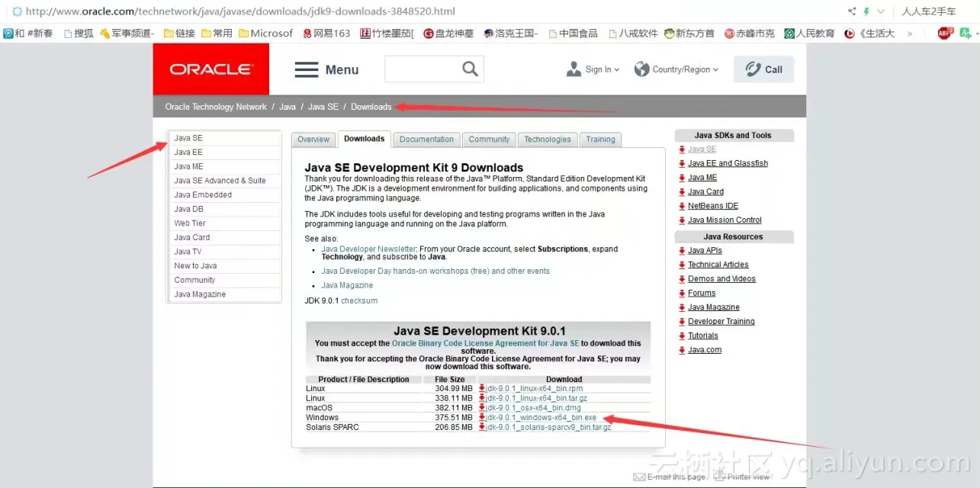Expand the address bar dropdown arrow
This screenshot has height=488, width=980.
pyautogui.click(x=881, y=11)
